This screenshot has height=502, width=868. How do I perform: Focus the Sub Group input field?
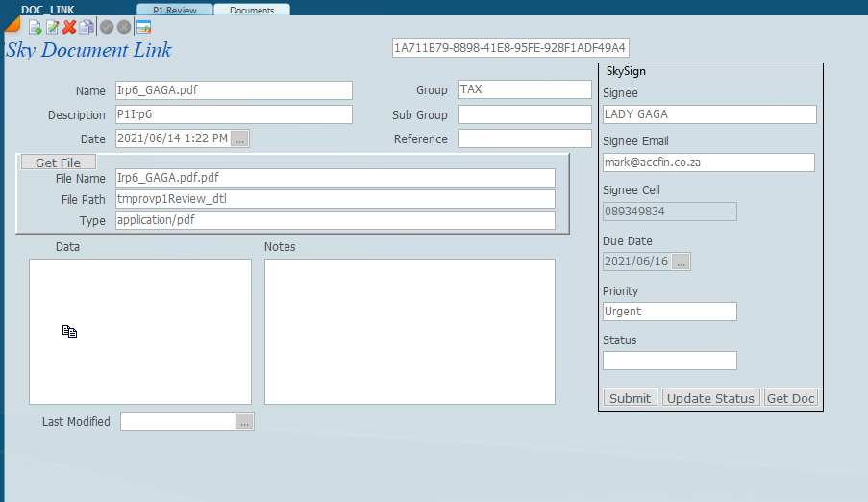[x=524, y=114]
